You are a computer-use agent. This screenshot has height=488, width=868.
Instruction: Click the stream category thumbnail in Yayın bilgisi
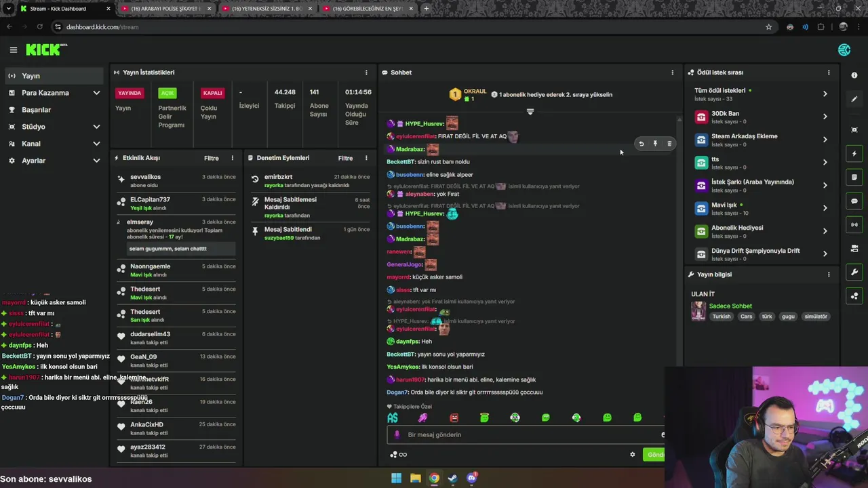[698, 311]
